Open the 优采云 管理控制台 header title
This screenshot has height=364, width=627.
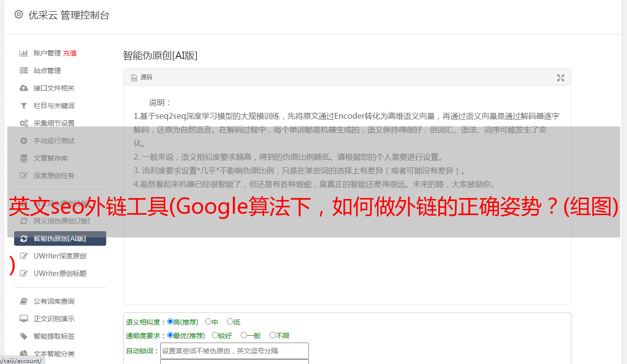click(x=69, y=15)
